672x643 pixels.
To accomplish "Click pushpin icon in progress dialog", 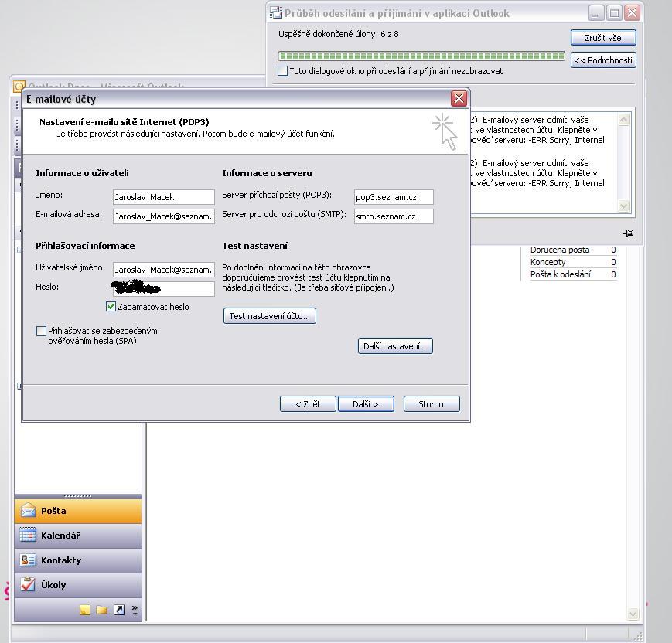I will (x=627, y=233).
